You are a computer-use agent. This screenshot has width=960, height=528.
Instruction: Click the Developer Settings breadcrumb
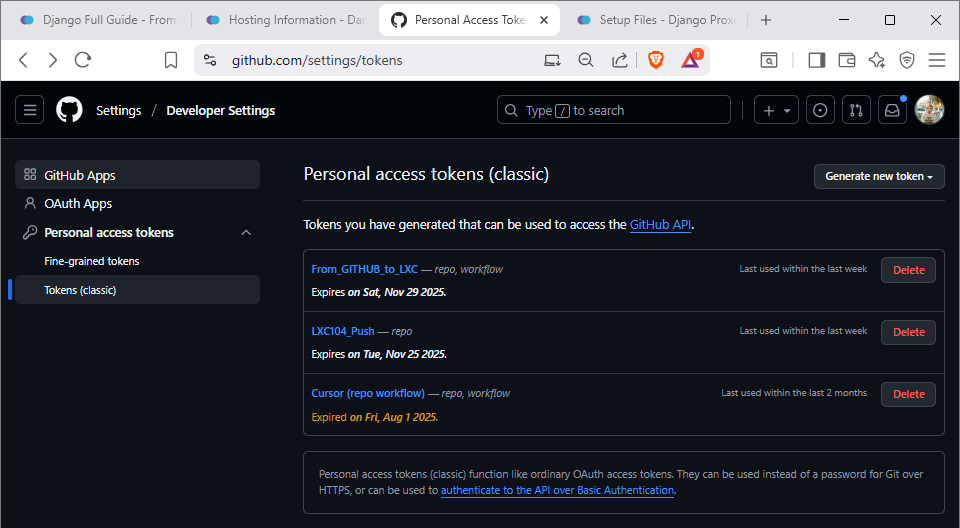pyautogui.click(x=221, y=111)
